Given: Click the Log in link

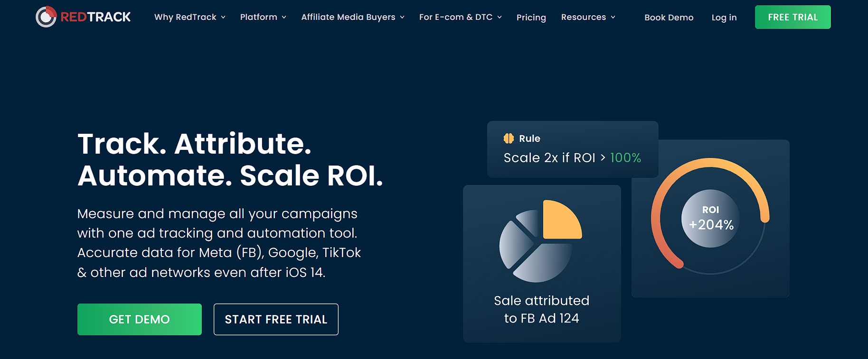Looking at the screenshot, I should click(x=724, y=18).
